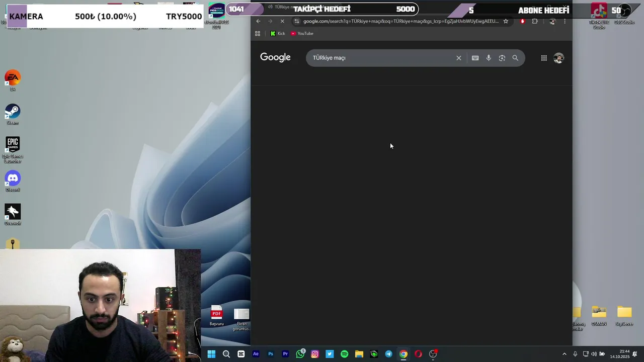Open the TikTok LIVE Studio shortcut
Image resolution: width=644 pixels, height=362 pixels.
[599, 16]
